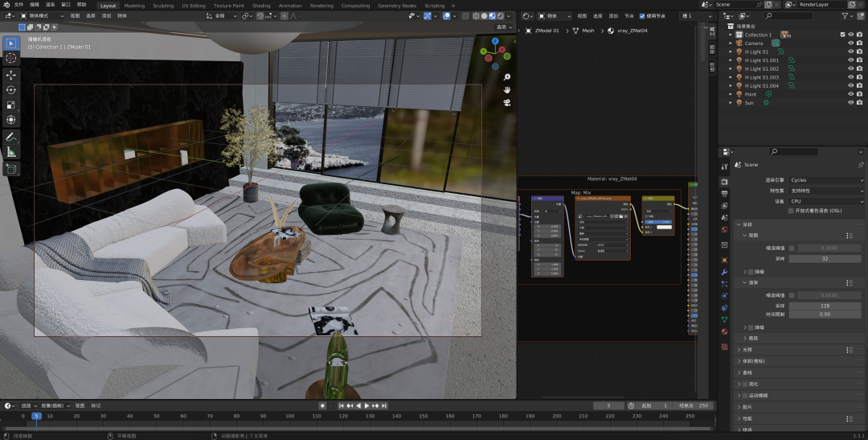Screen dimensions: 868x440
Task: Expand the H Light 01 tree row
Action: tap(731, 51)
